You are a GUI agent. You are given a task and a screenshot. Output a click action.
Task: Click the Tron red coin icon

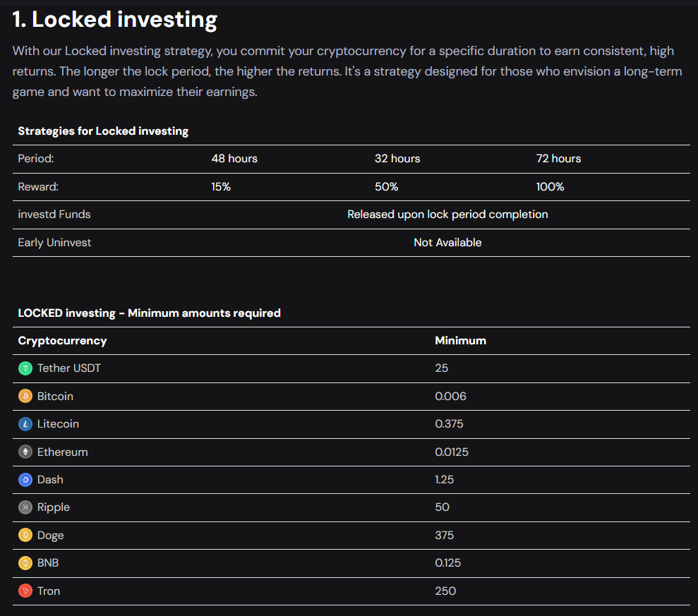pyautogui.click(x=25, y=591)
